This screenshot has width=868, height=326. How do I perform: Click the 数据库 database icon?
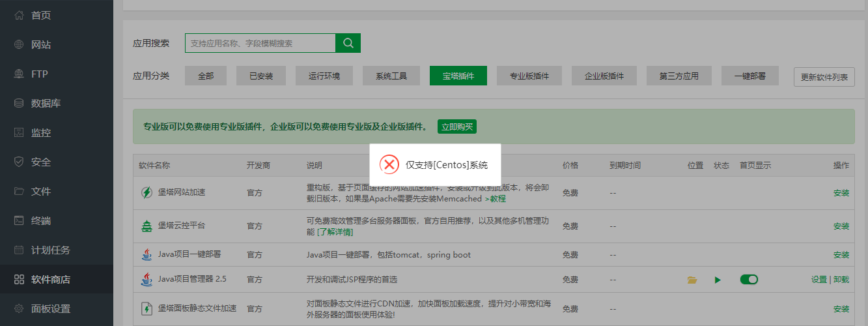click(19, 103)
